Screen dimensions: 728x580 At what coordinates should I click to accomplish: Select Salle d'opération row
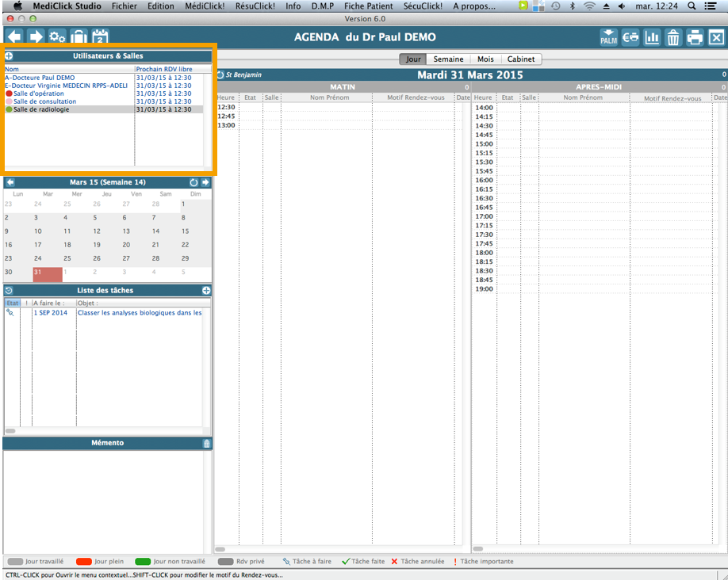coord(104,93)
